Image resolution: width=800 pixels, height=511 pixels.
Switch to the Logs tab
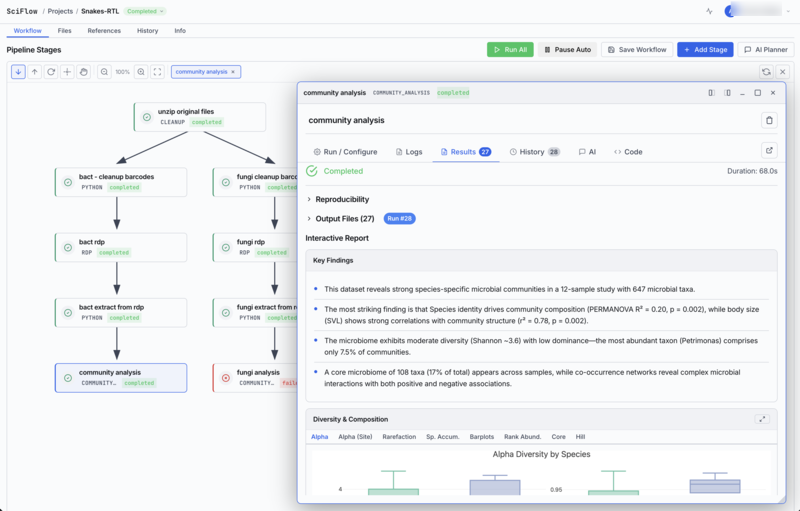(x=409, y=152)
